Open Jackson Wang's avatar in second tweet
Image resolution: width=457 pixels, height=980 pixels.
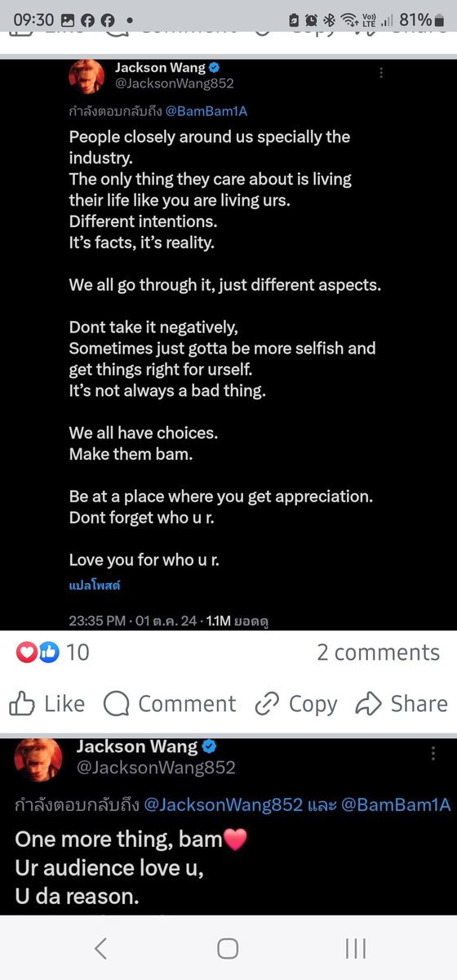[38, 755]
